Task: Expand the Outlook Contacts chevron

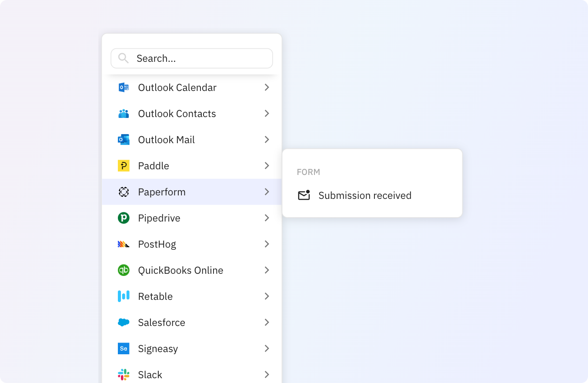Action: coord(267,114)
